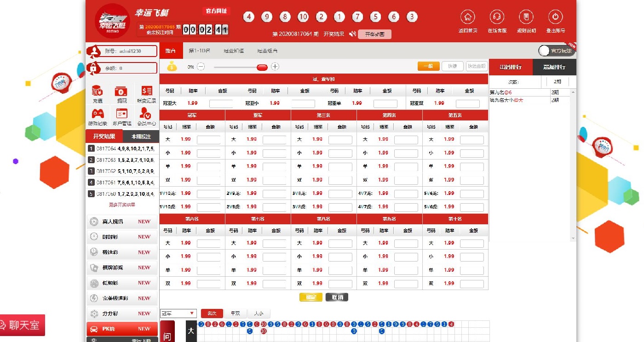Click the 登出账号 power icon
This screenshot has width=644, height=342.
[555, 17]
